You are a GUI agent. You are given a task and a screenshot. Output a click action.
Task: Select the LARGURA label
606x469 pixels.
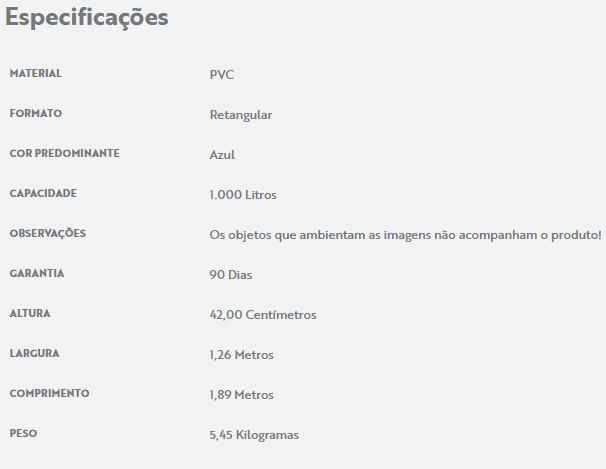pyautogui.click(x=34, y=353)
